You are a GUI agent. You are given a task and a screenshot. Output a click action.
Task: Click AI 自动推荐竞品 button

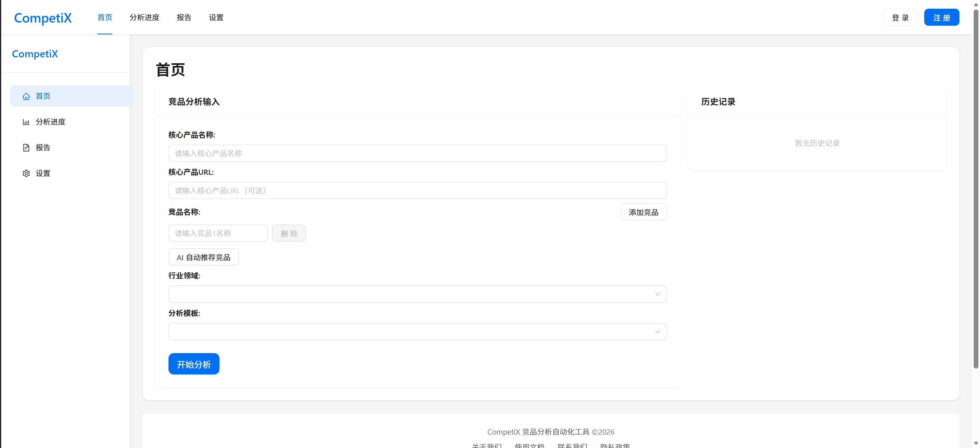203,257
